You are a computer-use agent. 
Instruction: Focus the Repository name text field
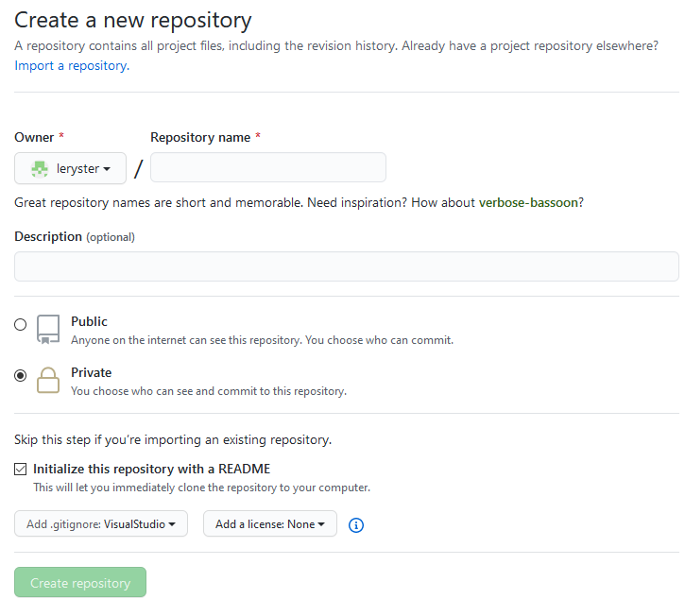click(x=268, y=167)
